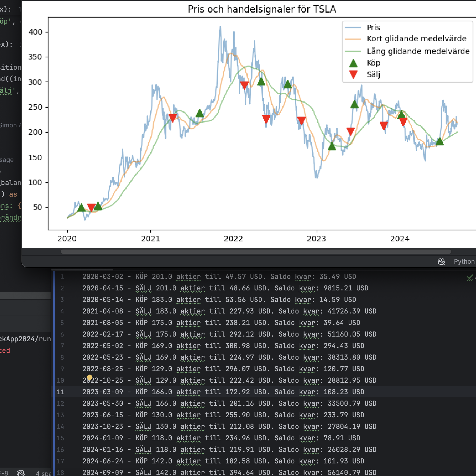Click the 'Saldo kvar: 56140.79 USD' value

(328, 473)
